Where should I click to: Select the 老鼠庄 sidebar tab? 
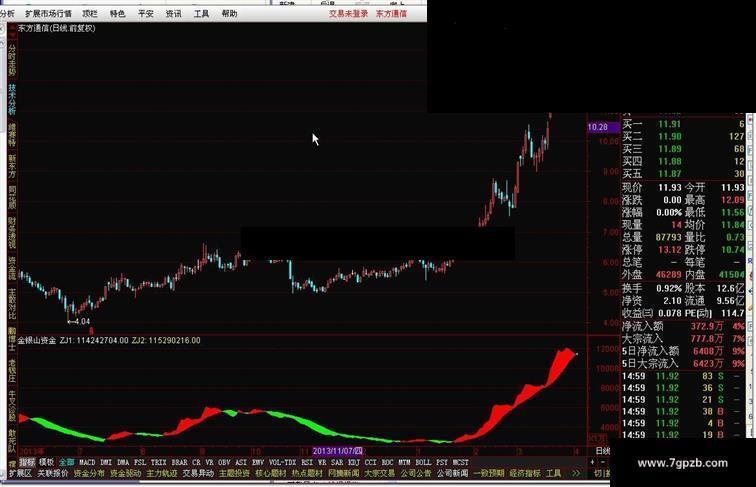click(12, 370)
